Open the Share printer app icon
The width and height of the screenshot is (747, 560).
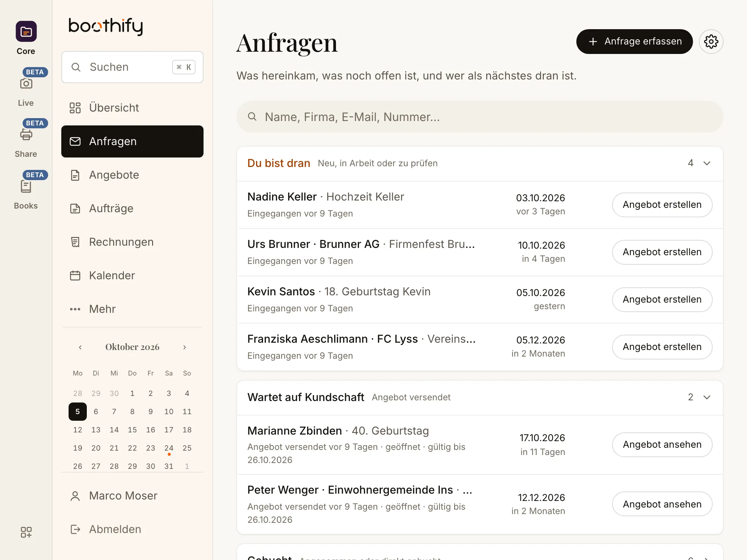(26, 135)
